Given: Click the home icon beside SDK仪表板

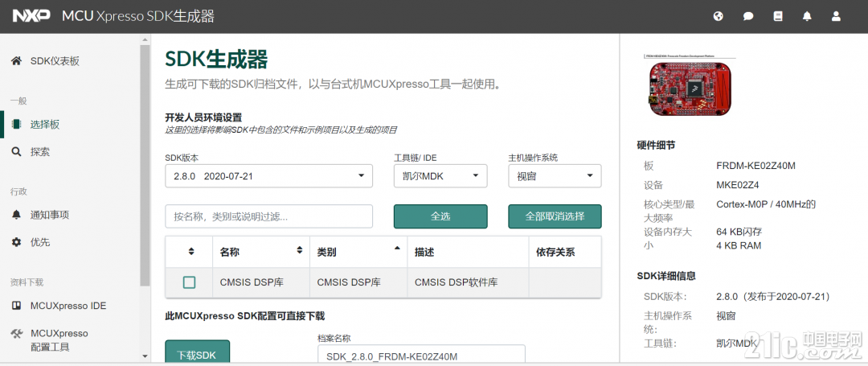Looking at the screenshot, I should (17, 61).
